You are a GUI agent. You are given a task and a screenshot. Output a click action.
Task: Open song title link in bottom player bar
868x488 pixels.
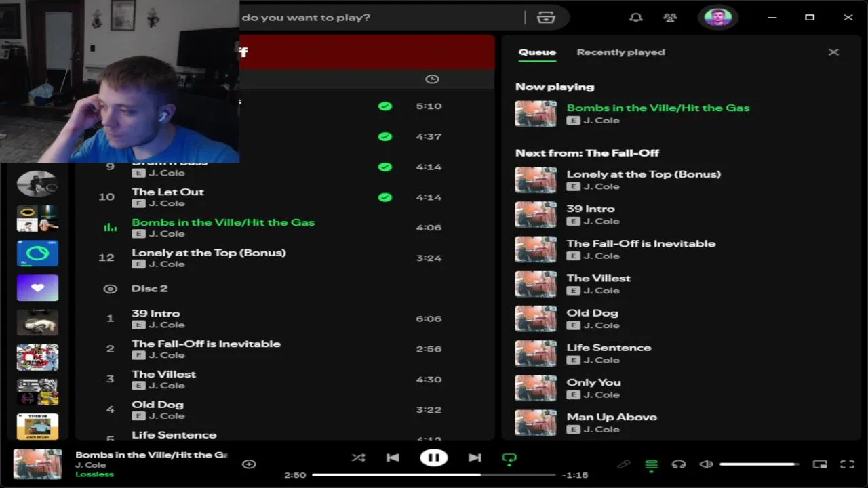point(151,455)
